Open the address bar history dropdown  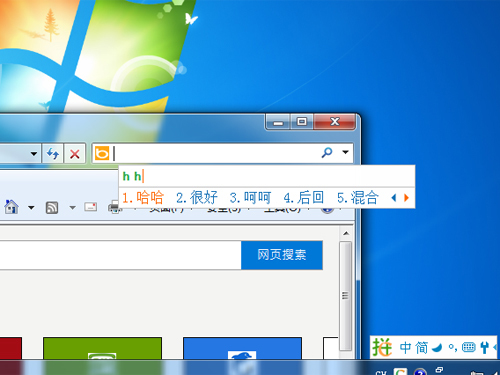(x=34, y=154)
